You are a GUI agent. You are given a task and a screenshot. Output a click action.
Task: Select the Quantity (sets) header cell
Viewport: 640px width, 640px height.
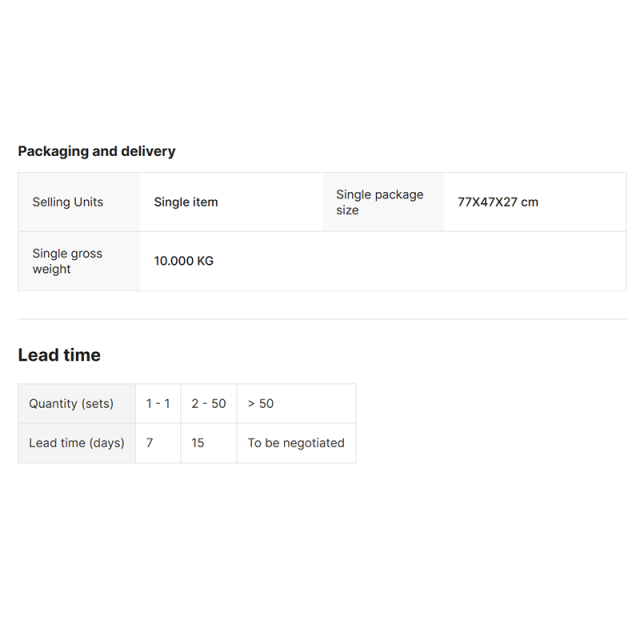click(77, 403)
